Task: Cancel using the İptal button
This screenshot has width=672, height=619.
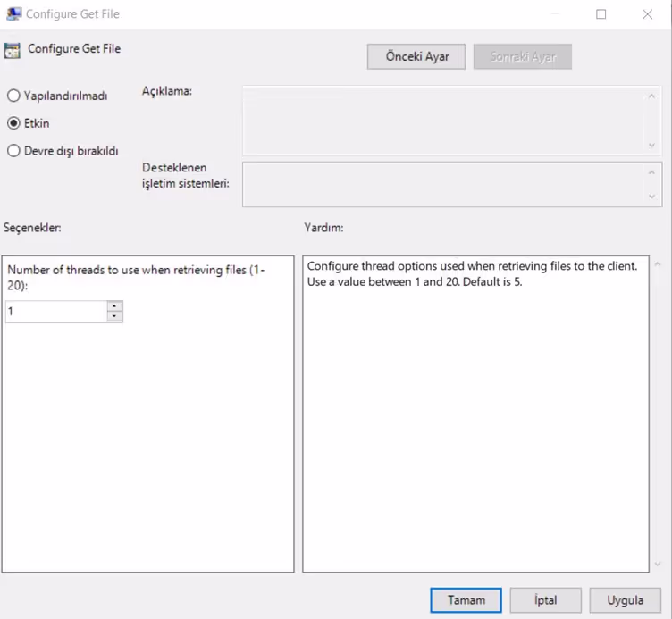Action: pos(546,600)
